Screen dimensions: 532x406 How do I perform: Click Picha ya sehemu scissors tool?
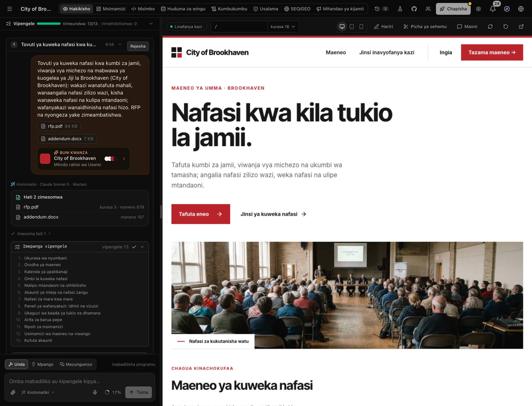coord(425,27)
